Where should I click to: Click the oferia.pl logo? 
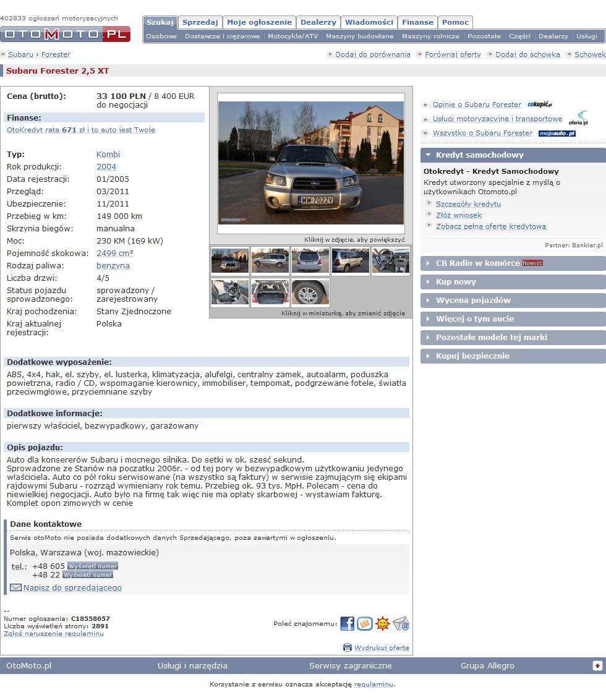click(578, 118)
